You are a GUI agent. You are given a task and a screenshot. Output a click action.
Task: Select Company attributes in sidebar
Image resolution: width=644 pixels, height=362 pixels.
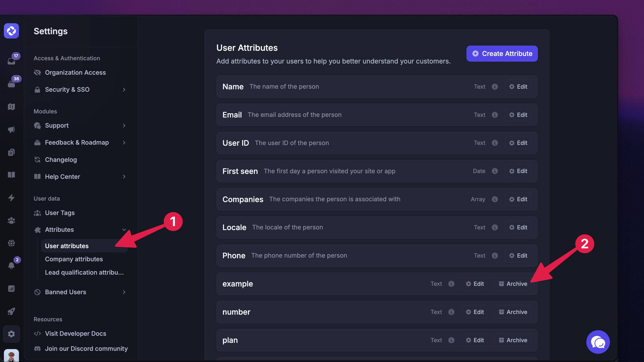pyautogui.click(x=74, y=259)
